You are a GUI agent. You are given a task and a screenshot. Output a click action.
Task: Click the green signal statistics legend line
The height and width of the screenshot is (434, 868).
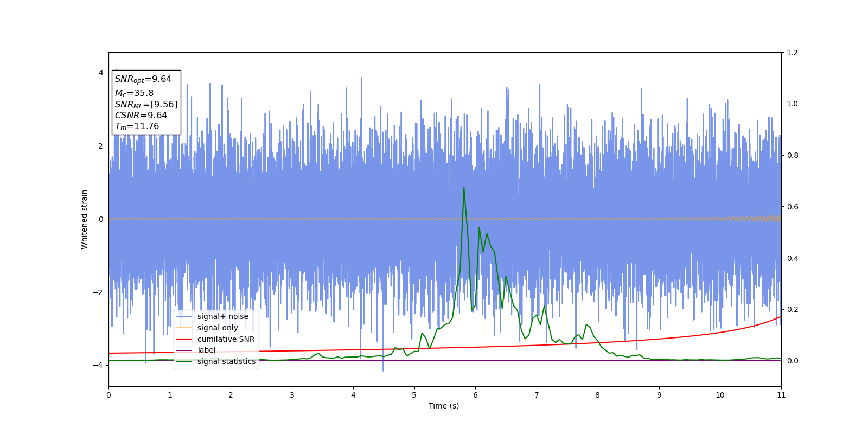click(x=184, y=362)
